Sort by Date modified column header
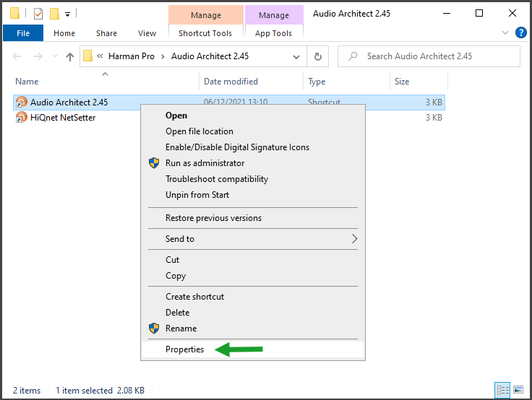Screen dimensions: 532x400 click(251, 82)
